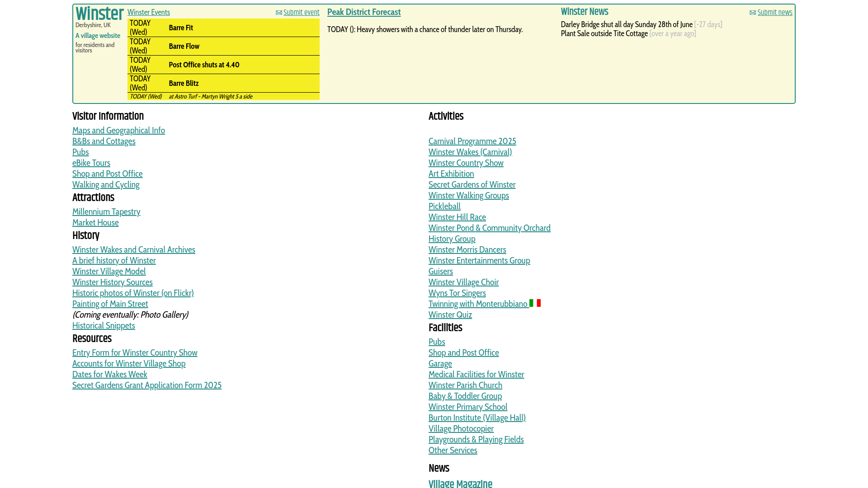Open Historic photos of Winster on Flickr

pos(133,293)
